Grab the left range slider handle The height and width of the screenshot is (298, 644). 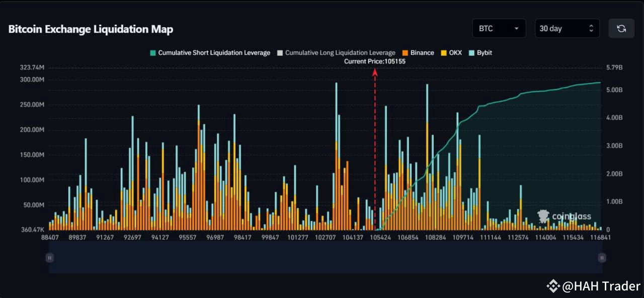click(x=49, y=257)
